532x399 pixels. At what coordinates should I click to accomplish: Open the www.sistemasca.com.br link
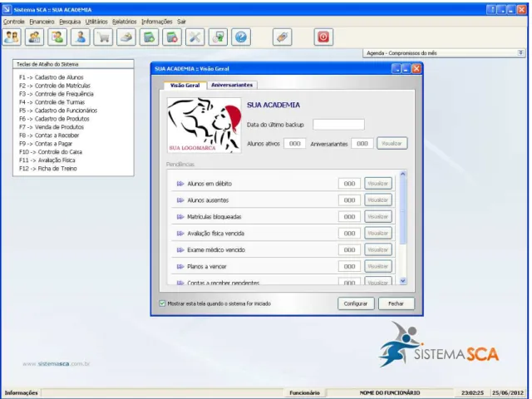point(57,364)
